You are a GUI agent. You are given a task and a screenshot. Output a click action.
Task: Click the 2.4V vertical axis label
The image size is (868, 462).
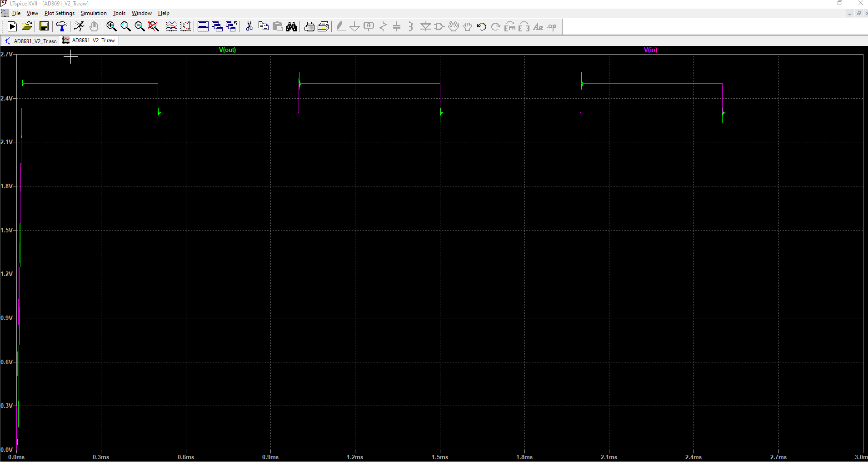pos(6,98)
